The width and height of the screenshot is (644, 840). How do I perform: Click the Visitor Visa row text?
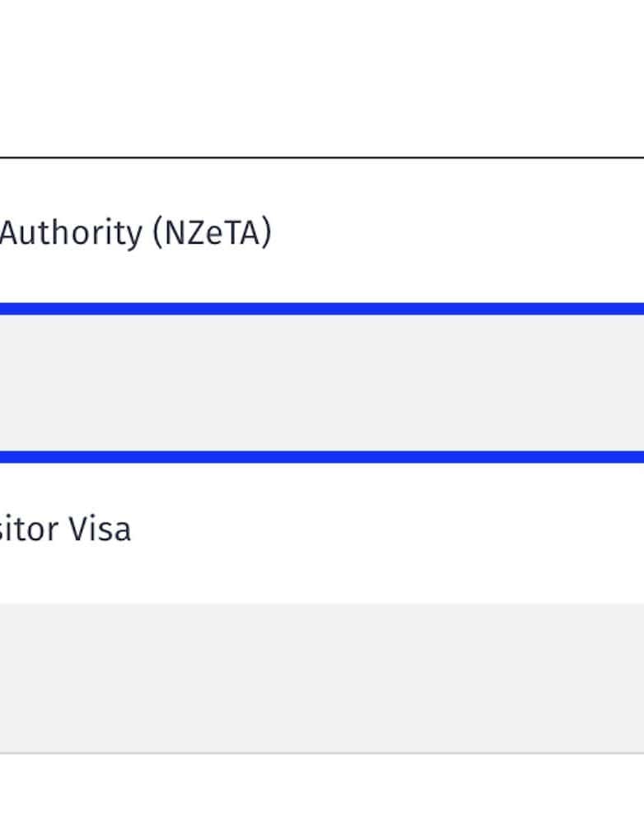click(x=66, y=529)
